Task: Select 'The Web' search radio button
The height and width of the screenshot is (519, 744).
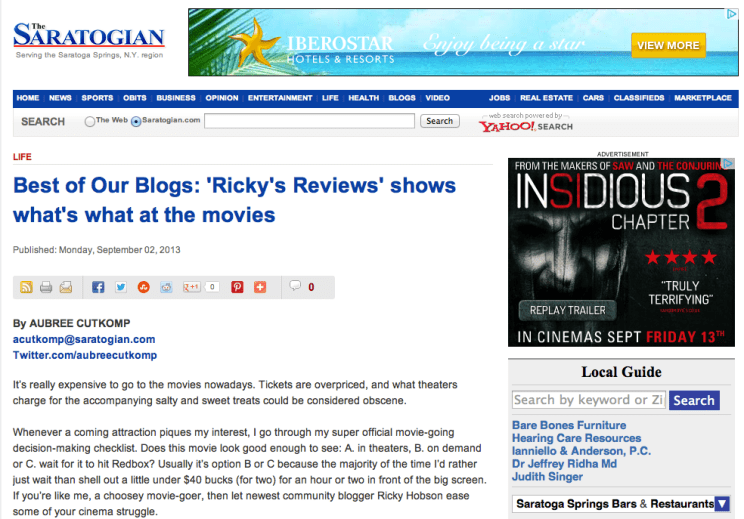Action: (90, 121)
